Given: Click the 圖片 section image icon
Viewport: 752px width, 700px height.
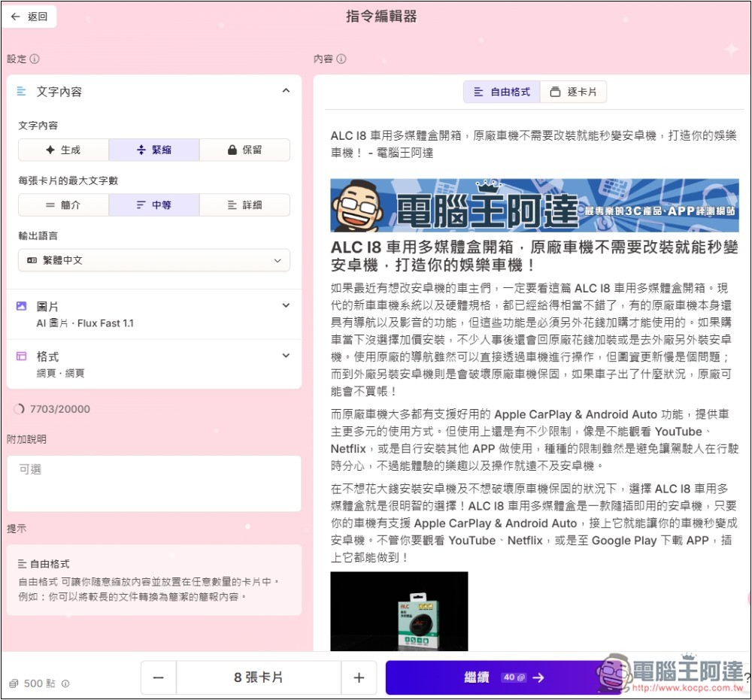Looking at the screenshot, I should (21, 306).
